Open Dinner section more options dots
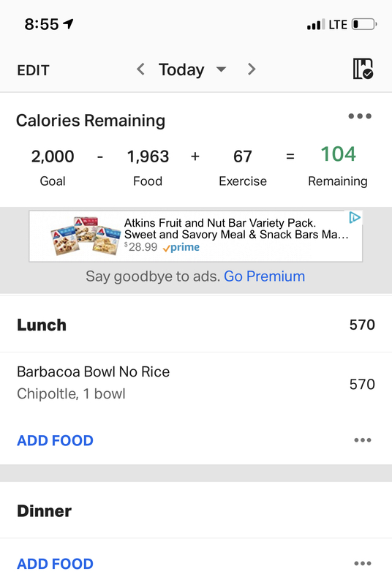Image resolution: width=392 pixels, height=585 pixels. [363, 563]
